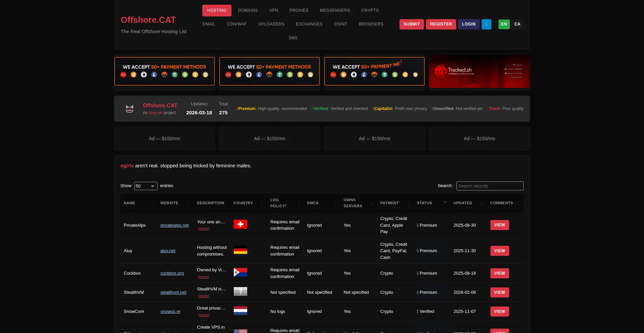Click the total count 275

223,113
